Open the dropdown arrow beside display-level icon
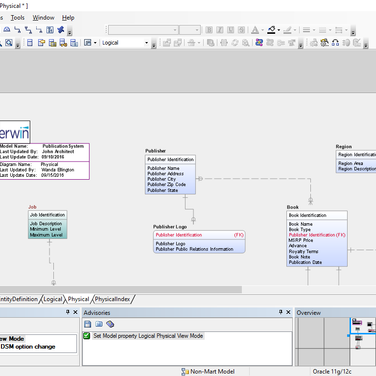376x376 pixels. [95, 43]
